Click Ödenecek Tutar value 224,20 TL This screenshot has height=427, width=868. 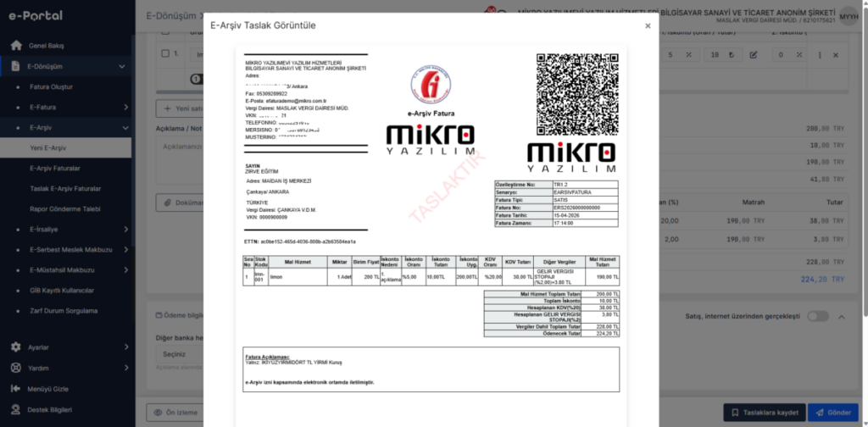608,334
